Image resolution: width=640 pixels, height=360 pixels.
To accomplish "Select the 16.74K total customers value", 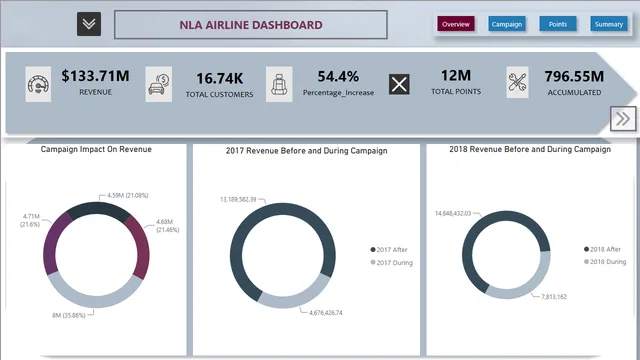I will tap(220, 78).
